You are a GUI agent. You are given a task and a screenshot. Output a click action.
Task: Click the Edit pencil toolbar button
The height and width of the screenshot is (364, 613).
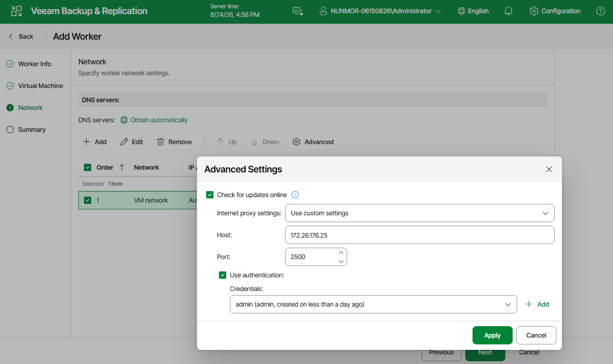coord(124,142)
